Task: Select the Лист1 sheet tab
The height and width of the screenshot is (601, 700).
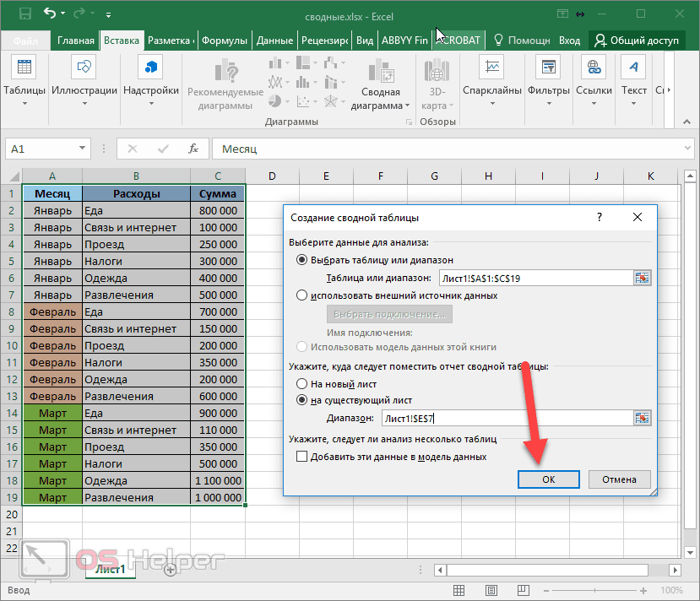Action: (111, 570)
